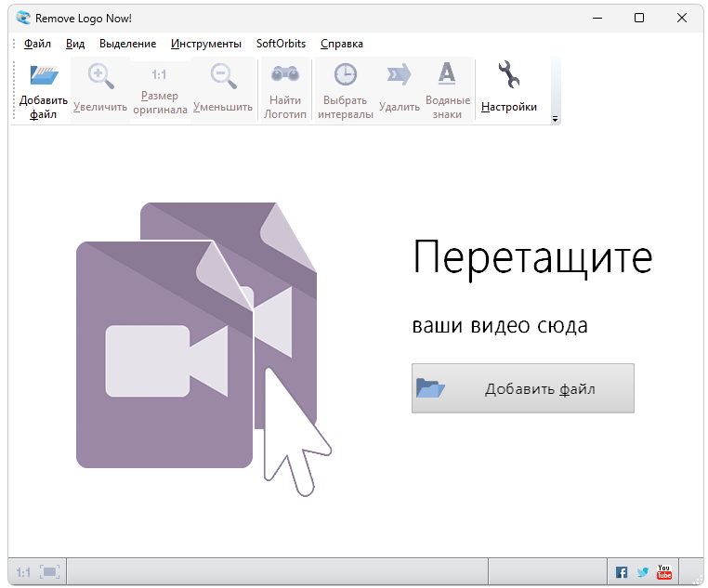Open the SoftOrbits menu
This screenshot has height=588, width=708.
click(x=281, y=44)
